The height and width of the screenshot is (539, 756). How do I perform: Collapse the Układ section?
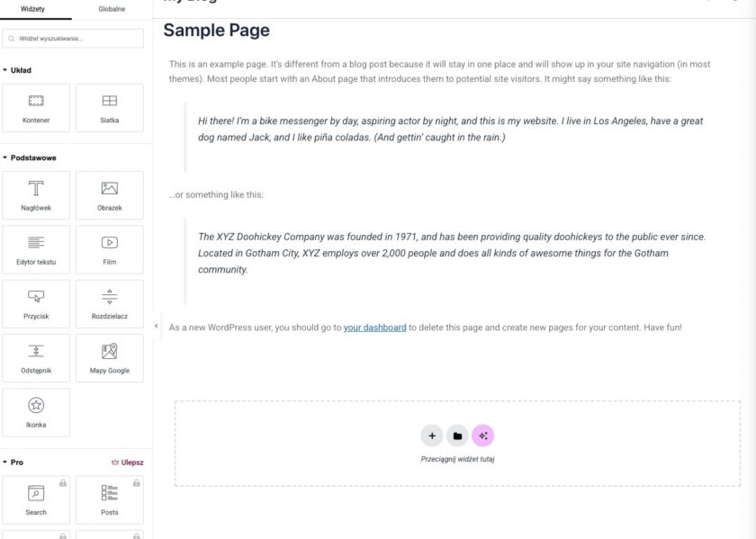pyautogui.click(x=18, y=70)
